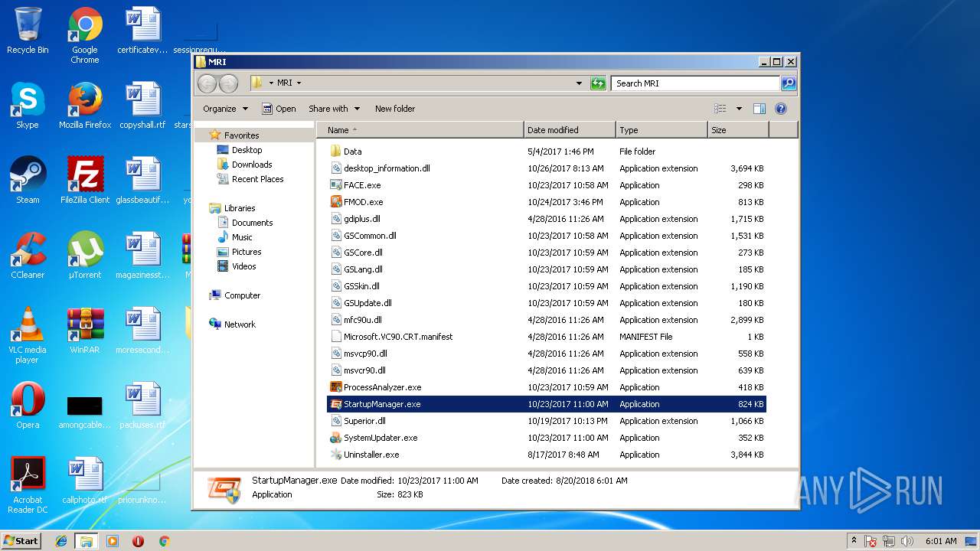Sort by the Size column header
The image size is (980, 551).
pos(738,130)
